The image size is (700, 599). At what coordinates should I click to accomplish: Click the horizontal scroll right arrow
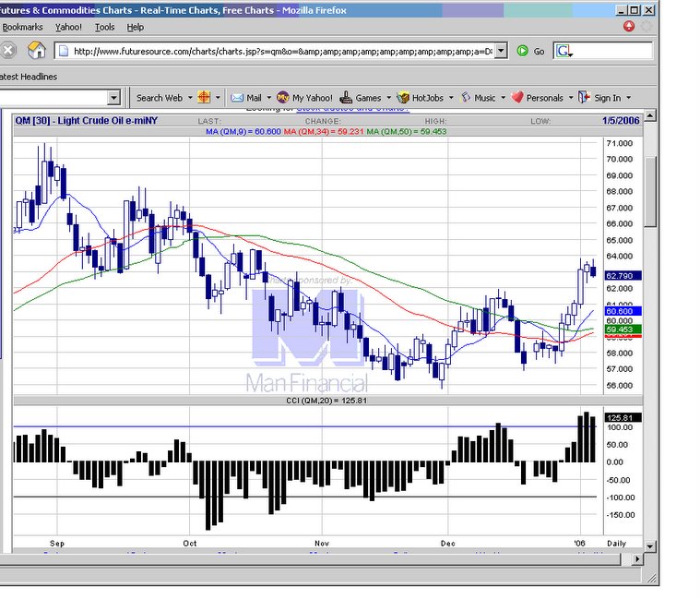pyautogui.click(x=637, y=558)
